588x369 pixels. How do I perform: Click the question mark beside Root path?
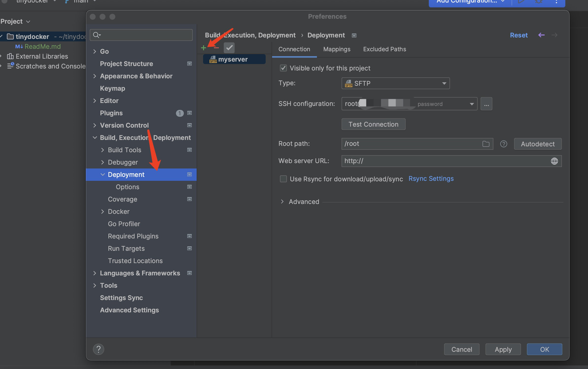click(x=503, y=144)
